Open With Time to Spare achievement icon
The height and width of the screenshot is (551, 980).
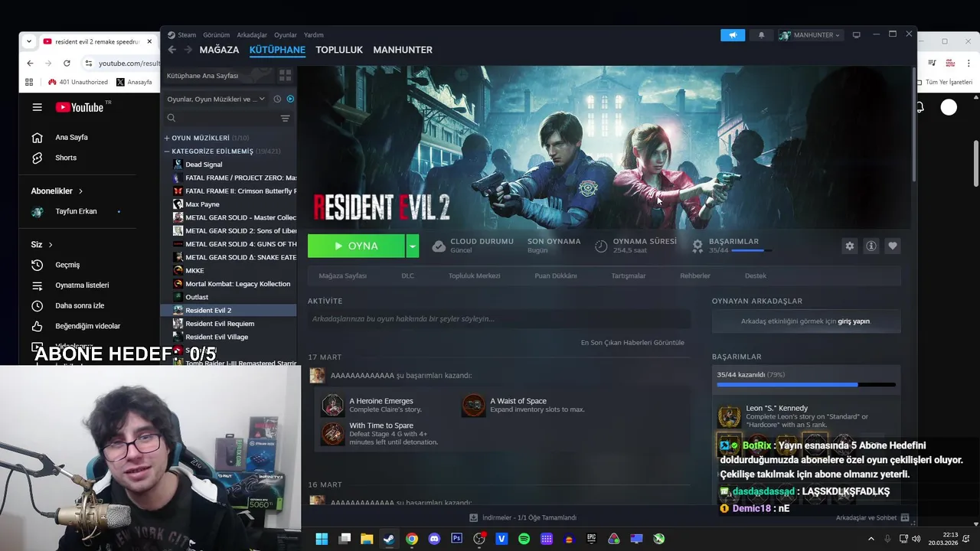point(333,433)
